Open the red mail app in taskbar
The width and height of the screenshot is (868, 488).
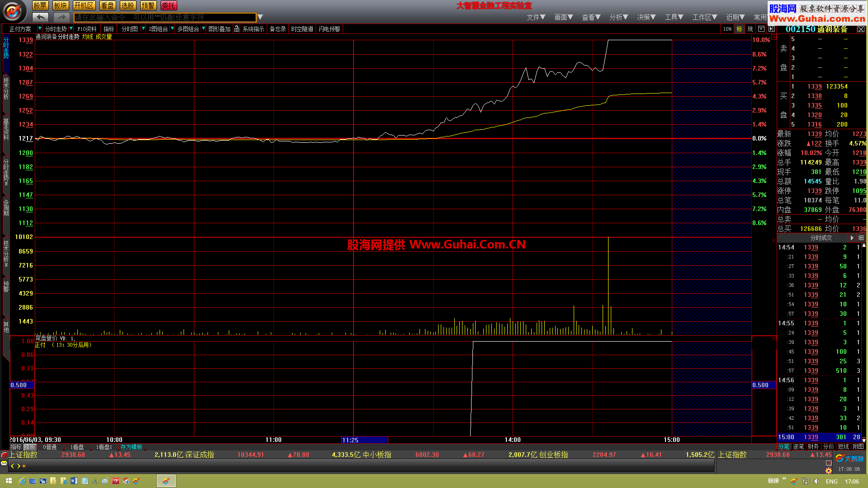tap(116, 481)
